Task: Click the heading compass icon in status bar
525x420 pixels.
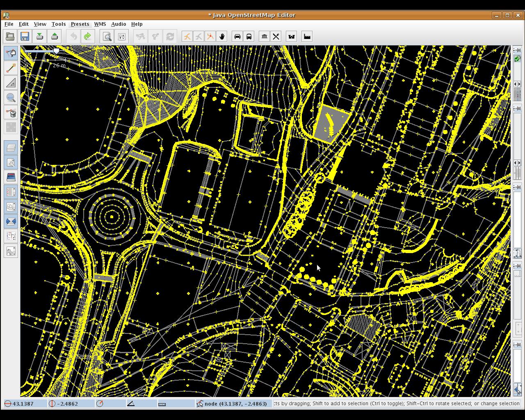Action: [100, 404]
